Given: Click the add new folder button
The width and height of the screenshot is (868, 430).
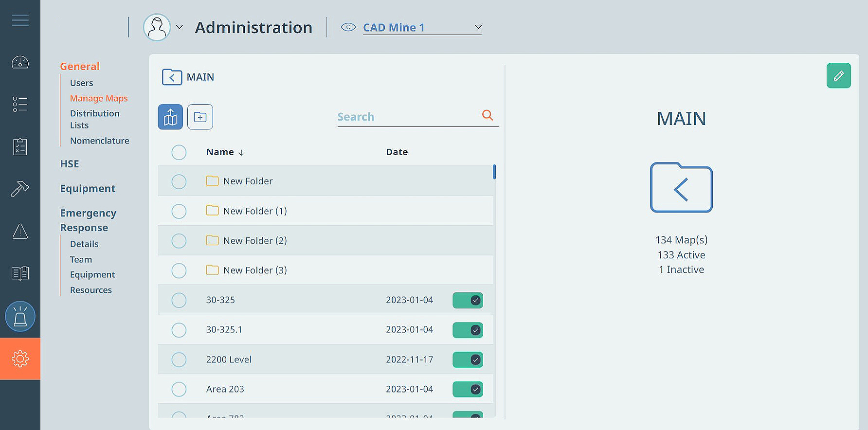Looking at the screenshot, I should click(200, 117).
